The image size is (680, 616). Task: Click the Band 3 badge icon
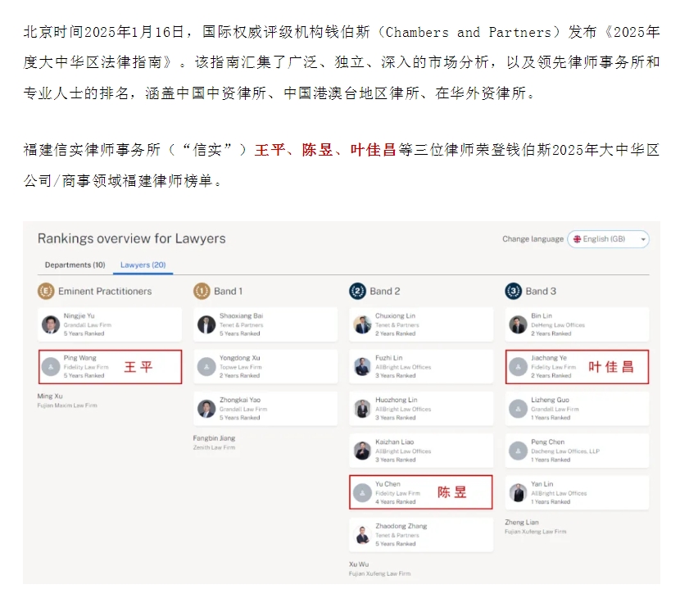tap(514, 292)
